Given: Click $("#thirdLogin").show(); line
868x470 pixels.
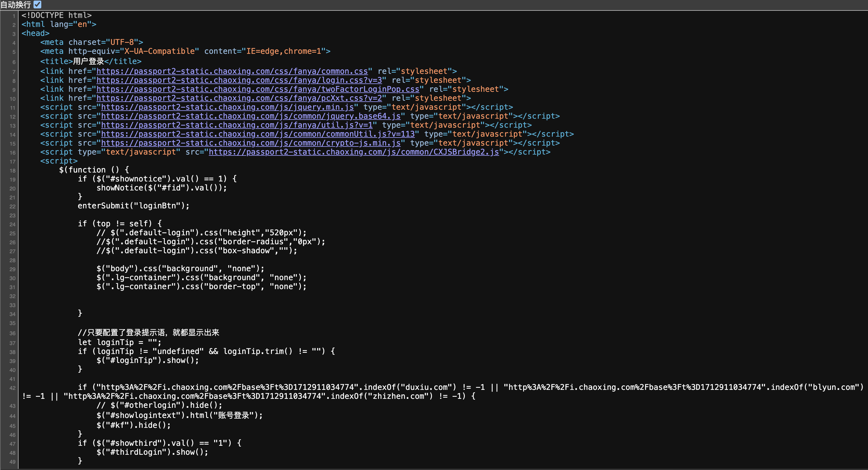Looking at the screenshot, I should tap(152, 452).
